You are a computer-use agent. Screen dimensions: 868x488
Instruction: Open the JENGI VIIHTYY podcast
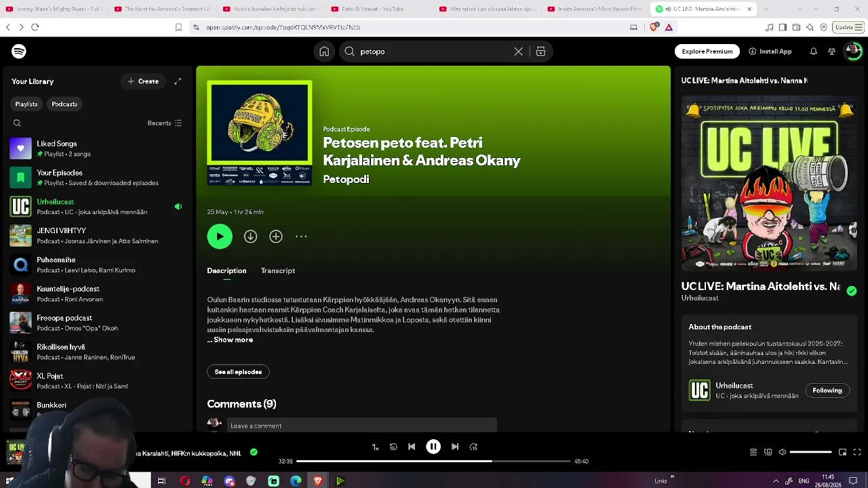click(x=98, y=236)
